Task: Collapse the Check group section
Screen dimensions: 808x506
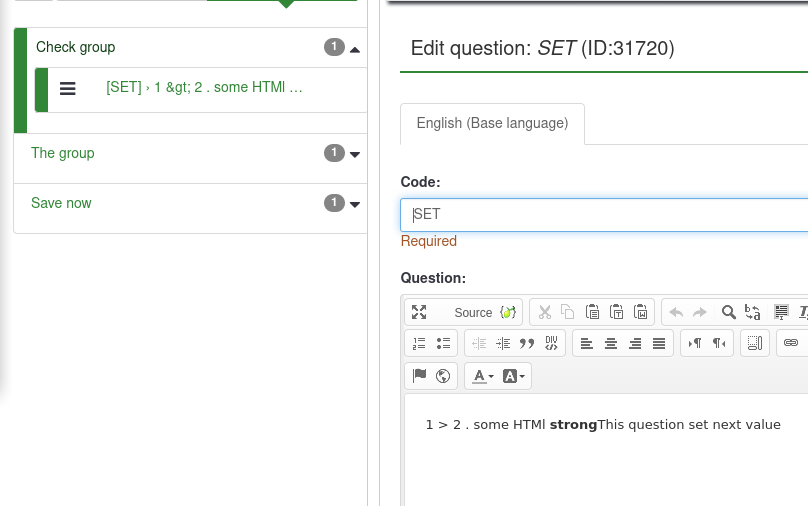Action: point(355,48)
